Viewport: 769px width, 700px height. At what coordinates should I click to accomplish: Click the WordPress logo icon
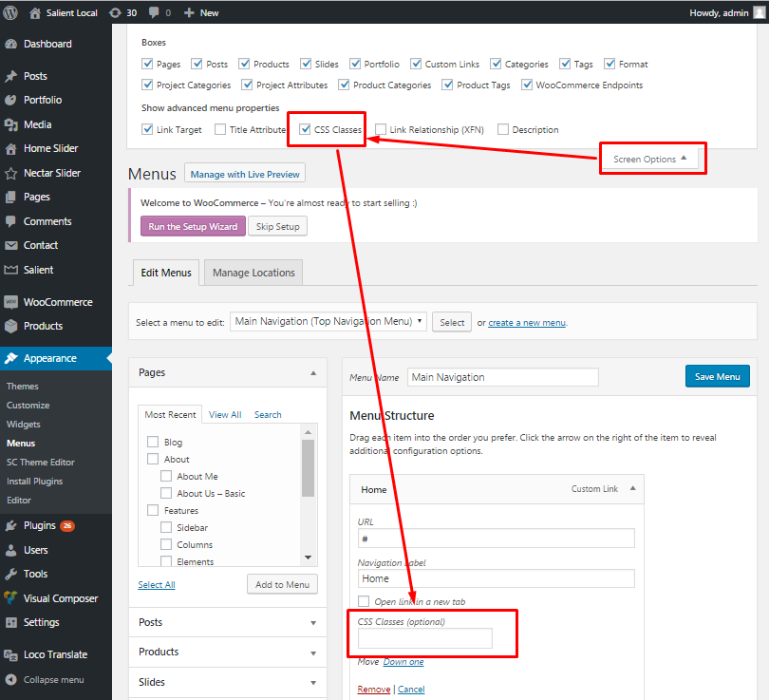pos(10,12)
